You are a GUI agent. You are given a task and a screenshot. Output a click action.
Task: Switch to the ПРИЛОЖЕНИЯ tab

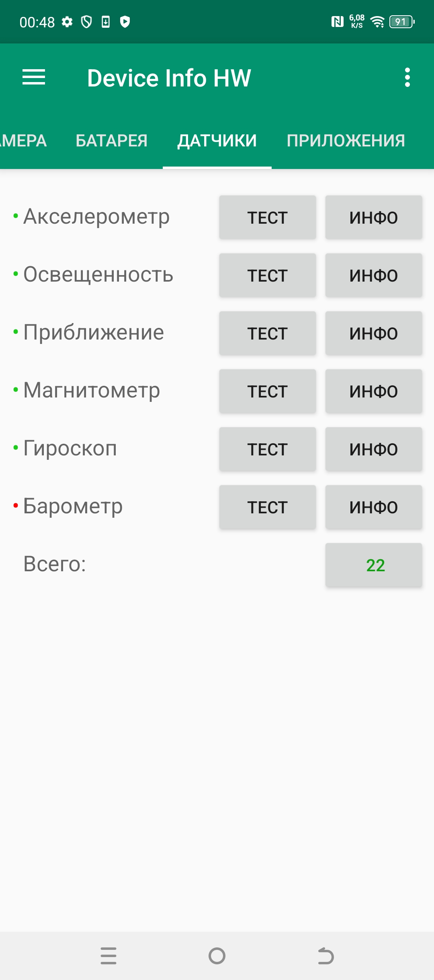point(346,141)
